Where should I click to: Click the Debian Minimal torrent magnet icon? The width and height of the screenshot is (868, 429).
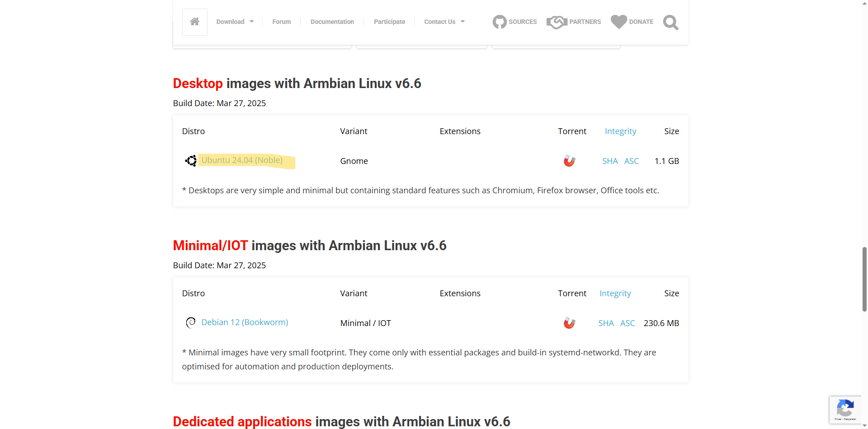569,323
